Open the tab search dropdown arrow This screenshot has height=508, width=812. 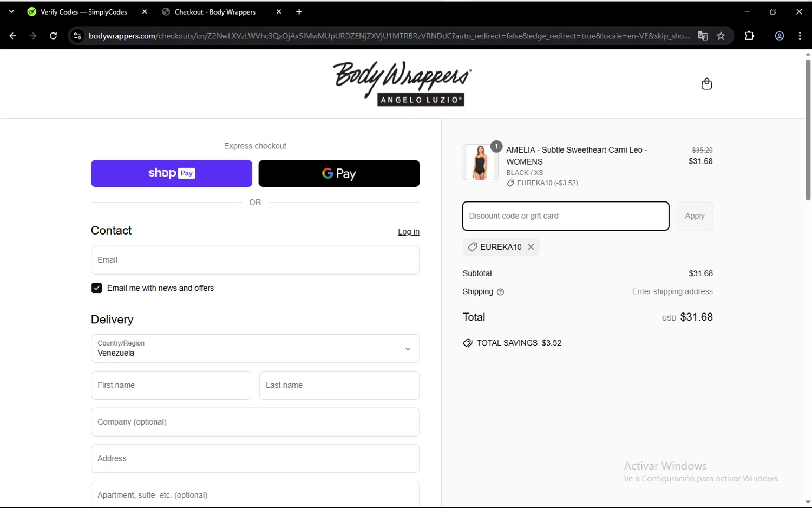(11, 11)
